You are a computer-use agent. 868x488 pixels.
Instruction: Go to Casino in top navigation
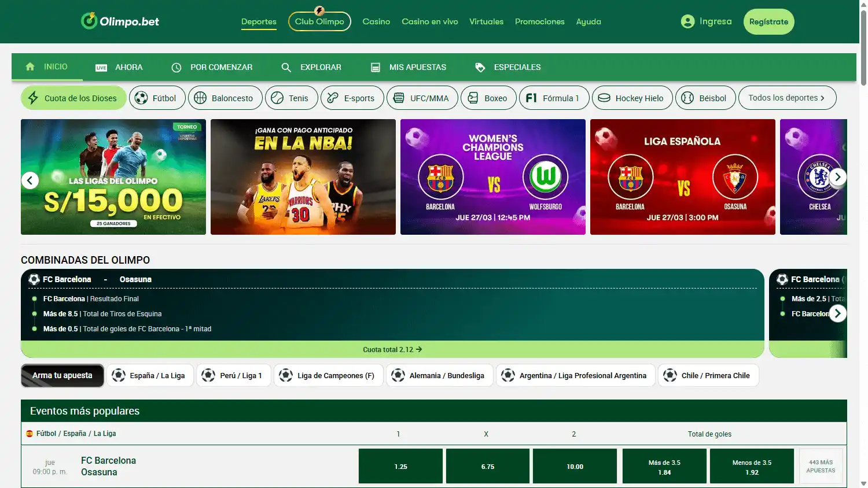[376, 21]
